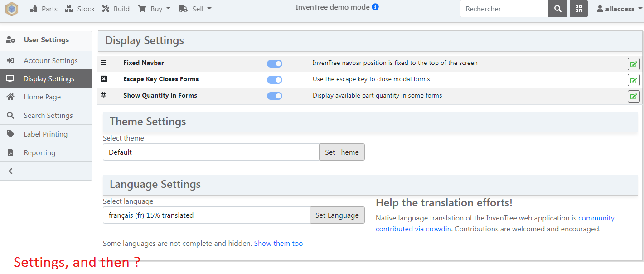Click the InvenTree hexagon logo

click(11, 9)
